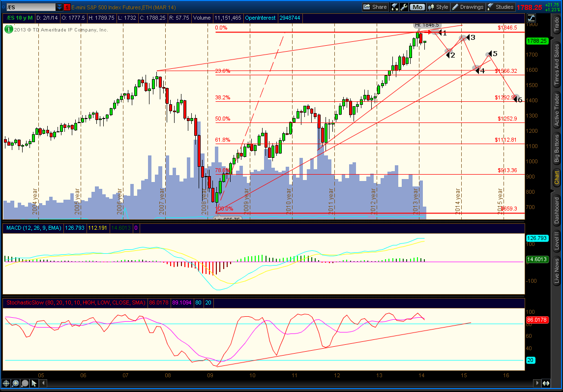
Task: Select the crosshair pan tool icon
Action: 6,383
